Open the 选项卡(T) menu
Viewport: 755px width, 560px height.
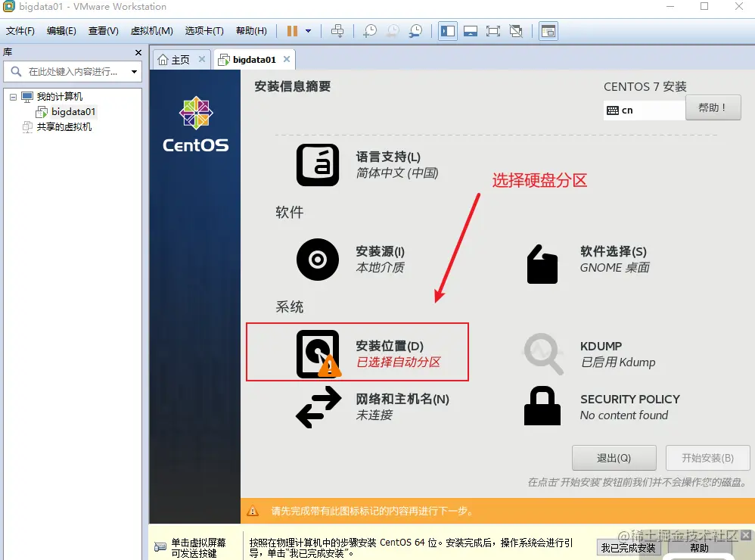204,31
